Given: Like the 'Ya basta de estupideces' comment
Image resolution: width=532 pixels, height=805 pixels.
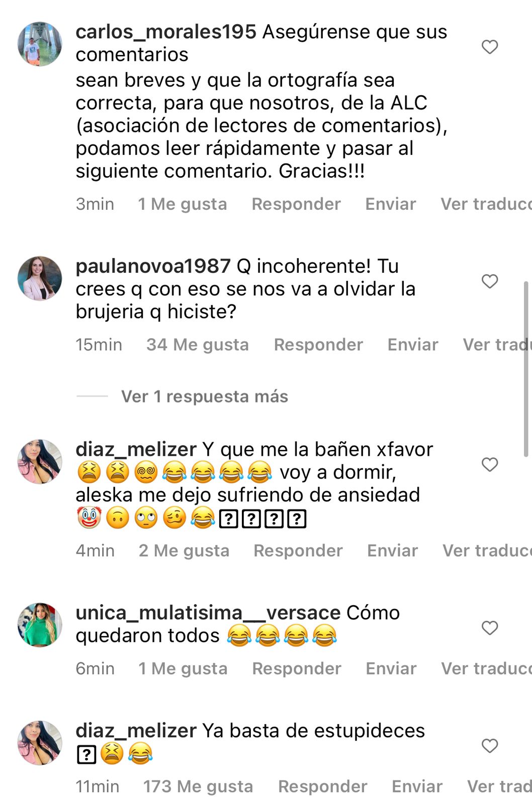Looking at the screenshot, I should tap(489, 745).
